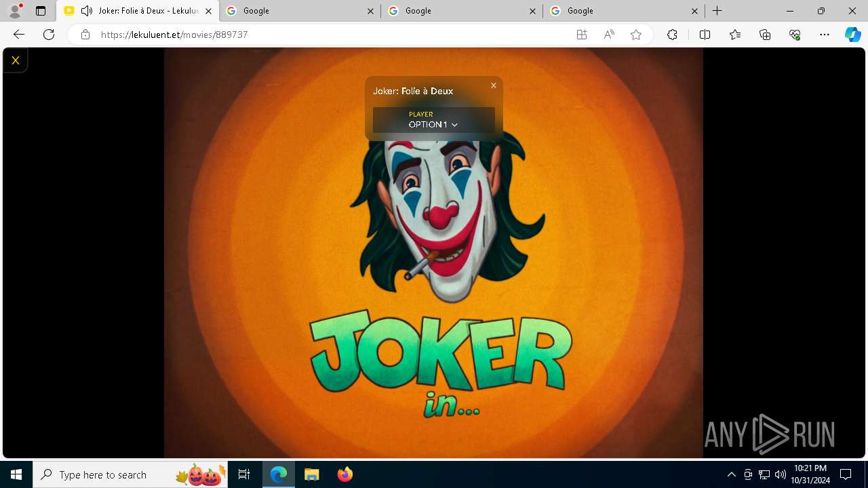
Task: Close the video player with yellow X
Action: (15, 60)
